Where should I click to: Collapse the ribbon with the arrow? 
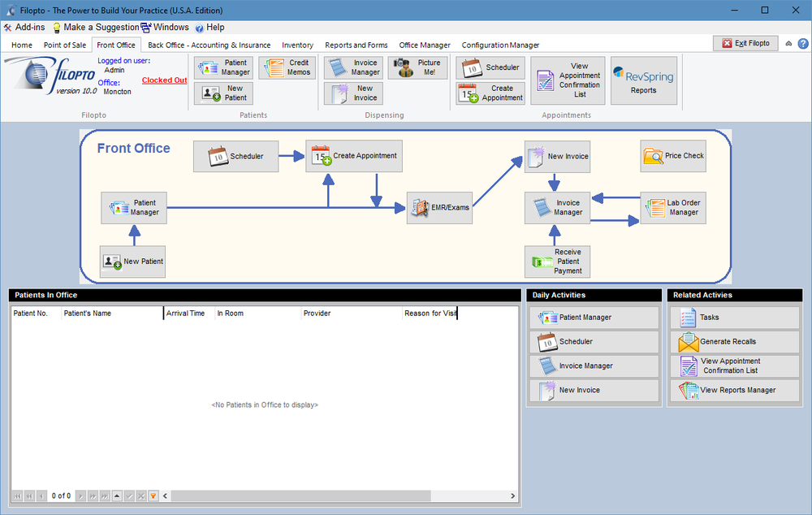click(x=788, y=44)
